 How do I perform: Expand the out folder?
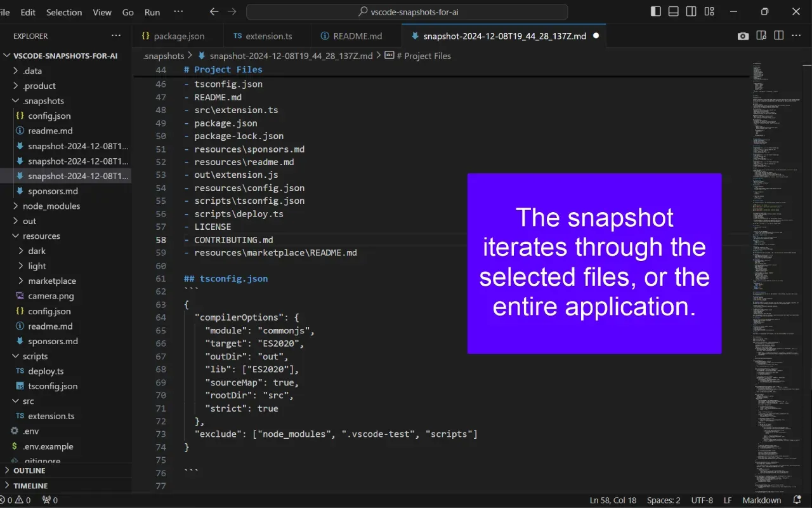point(29,221)
